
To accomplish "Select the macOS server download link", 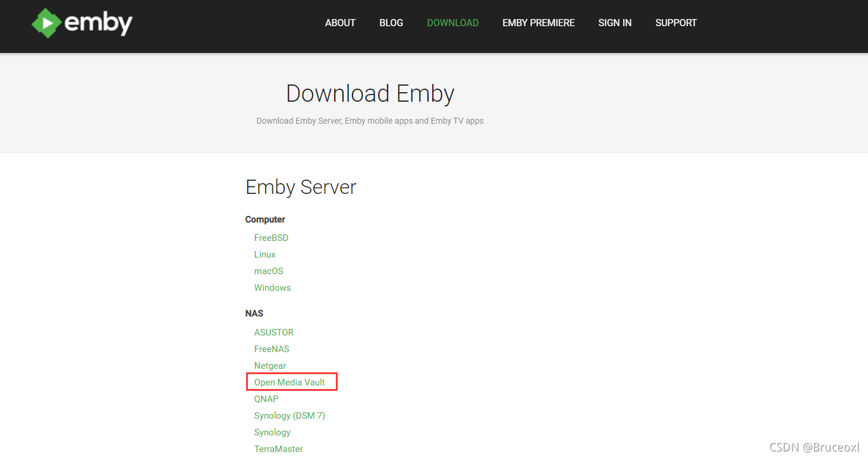I will coord(269,271).
